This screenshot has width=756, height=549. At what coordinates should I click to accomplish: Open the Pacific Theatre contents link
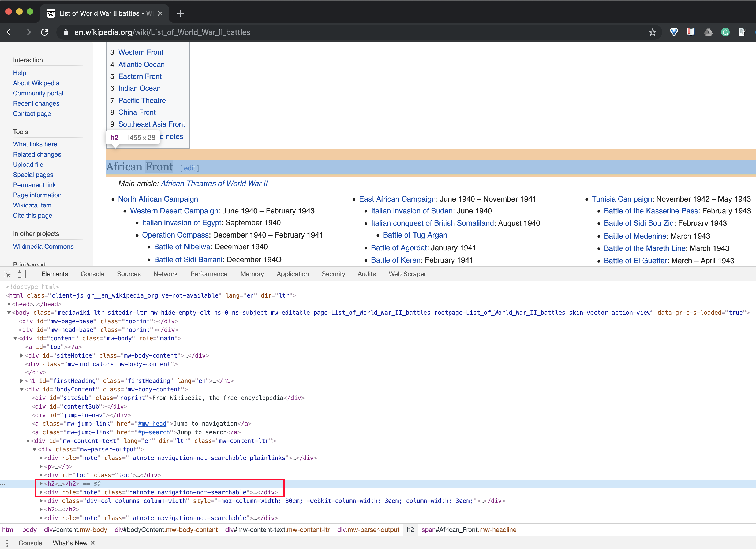[142, 101]
